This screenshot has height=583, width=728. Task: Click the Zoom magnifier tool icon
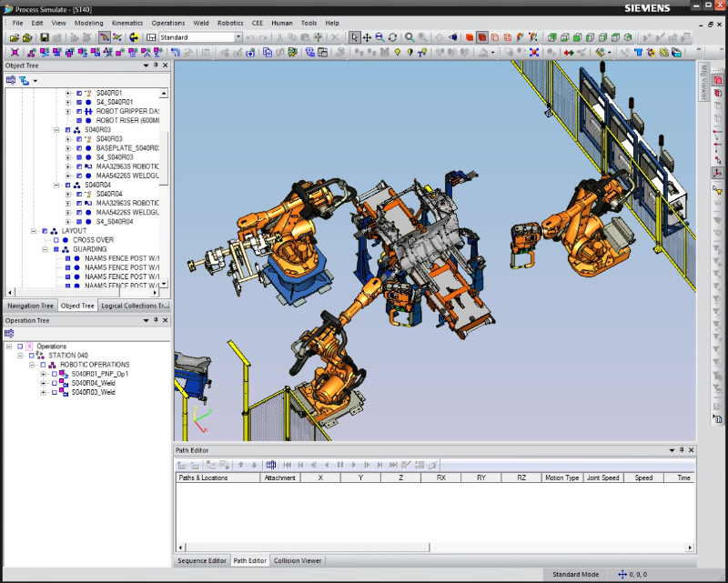point(409,37)
